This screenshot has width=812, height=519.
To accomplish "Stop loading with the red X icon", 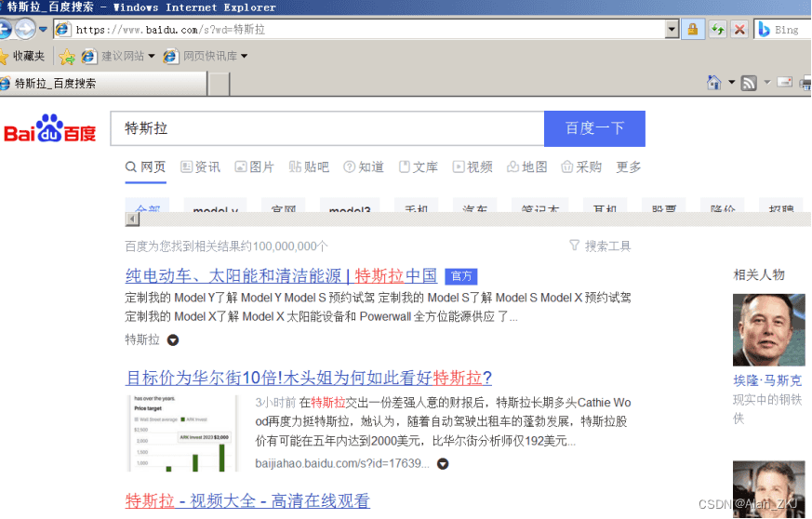I will pos(739,30).
